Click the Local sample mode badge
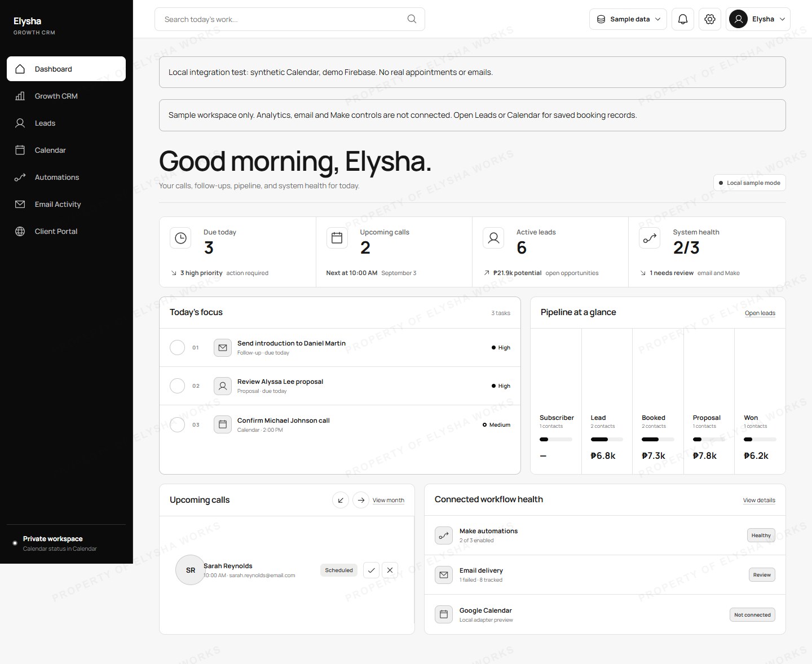 tap(749, 183)
